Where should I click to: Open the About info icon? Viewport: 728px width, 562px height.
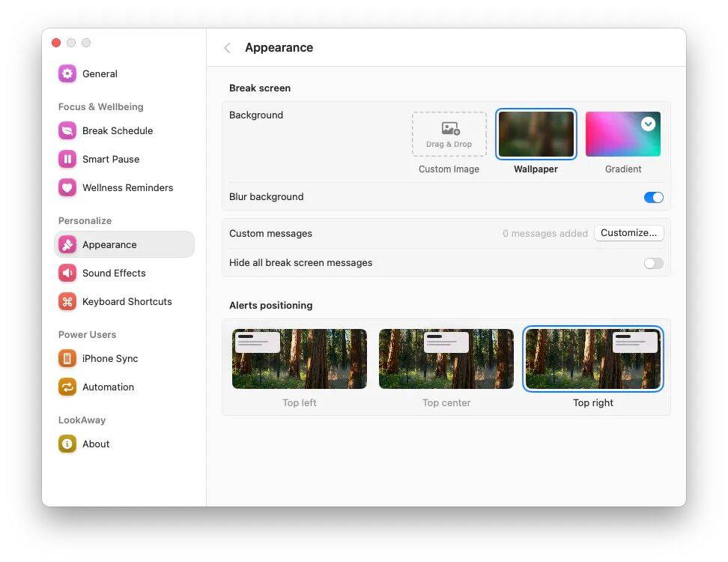(67, 444)
